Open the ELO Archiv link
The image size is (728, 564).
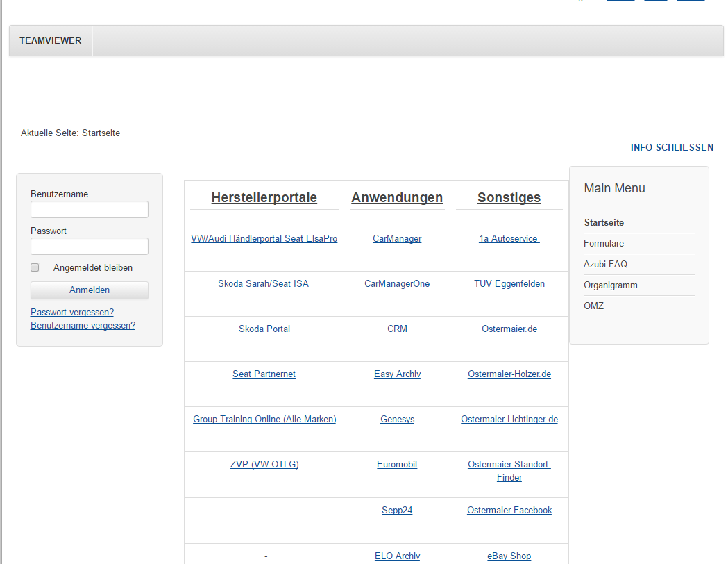397,556
